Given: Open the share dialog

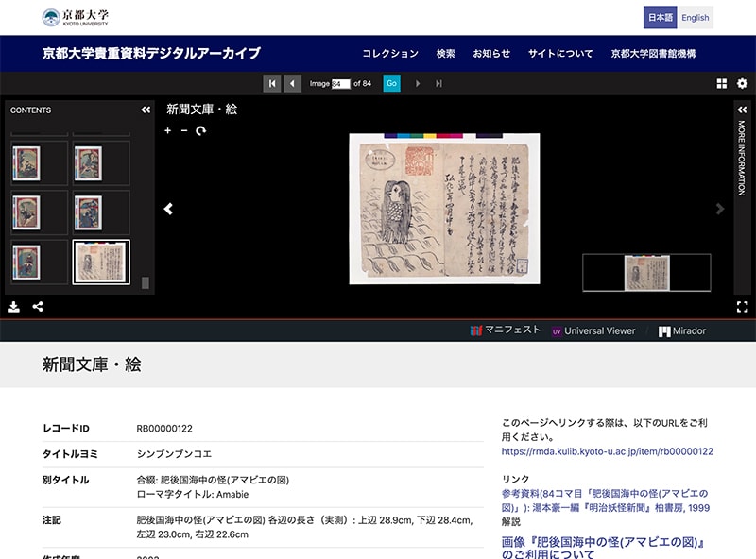Looking at the screenshot, I should 38,307.
